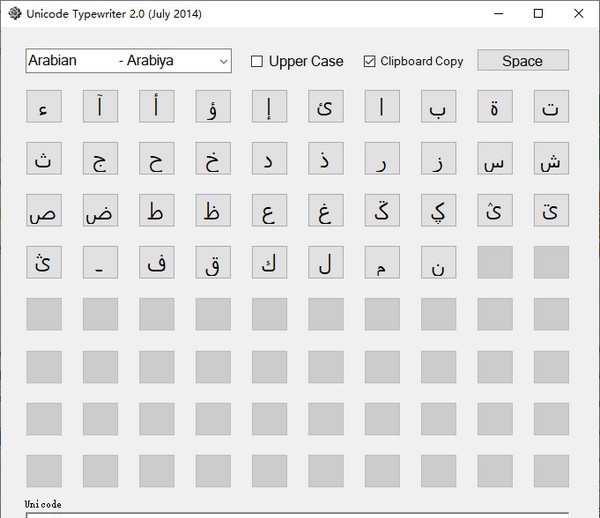Insert the dal (د) letter
Image resolution: width=600 pixels, height=518 pixels.
point(269,158)
